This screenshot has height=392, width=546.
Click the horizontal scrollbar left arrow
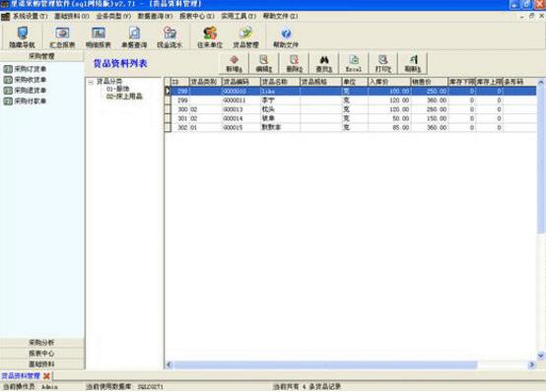pos(170,364)
